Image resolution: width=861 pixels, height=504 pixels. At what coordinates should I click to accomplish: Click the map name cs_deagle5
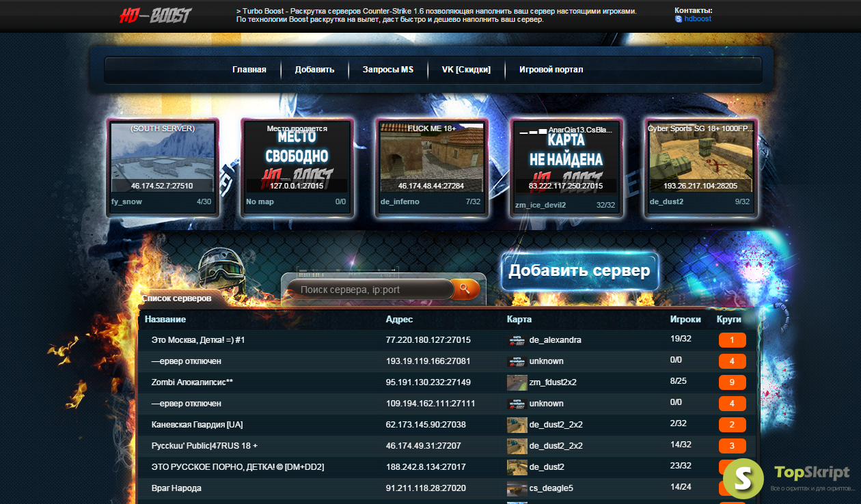point(551,488)
